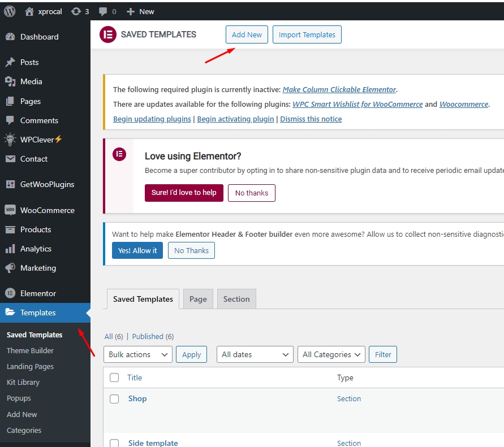Toggle the select-all checkbox beside Title

(114, 377)
